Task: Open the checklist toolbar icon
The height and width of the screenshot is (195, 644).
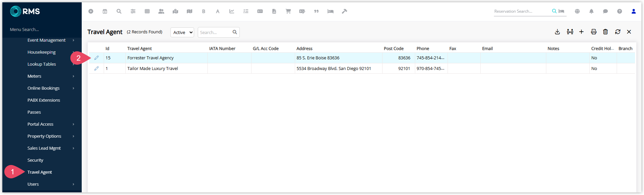Action: [246, 11]
